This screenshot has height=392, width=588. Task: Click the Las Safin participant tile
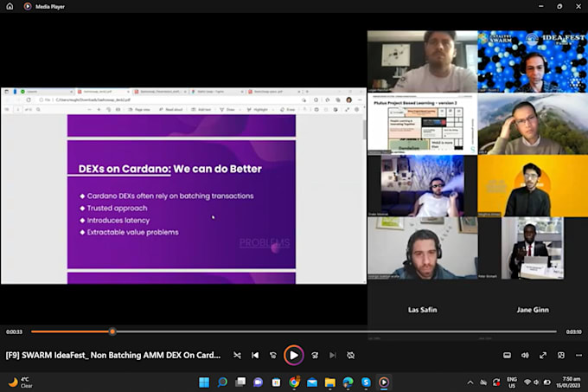(x=422, y=310)
